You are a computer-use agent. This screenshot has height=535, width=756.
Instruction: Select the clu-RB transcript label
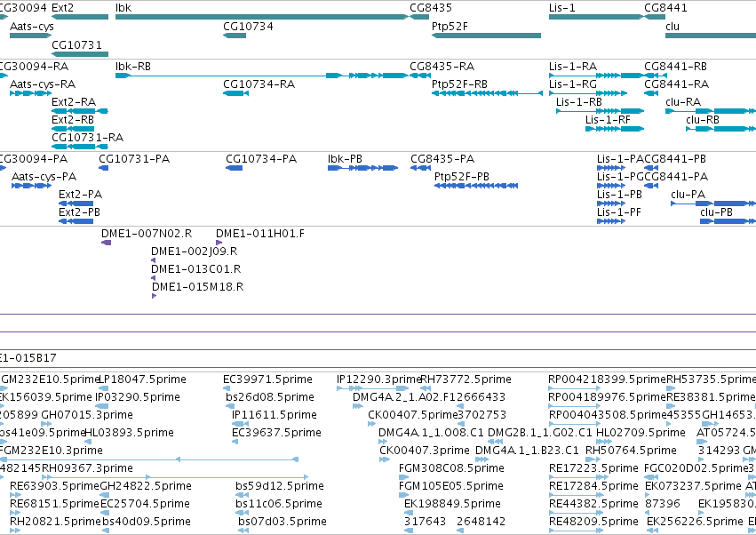(703, 120)
